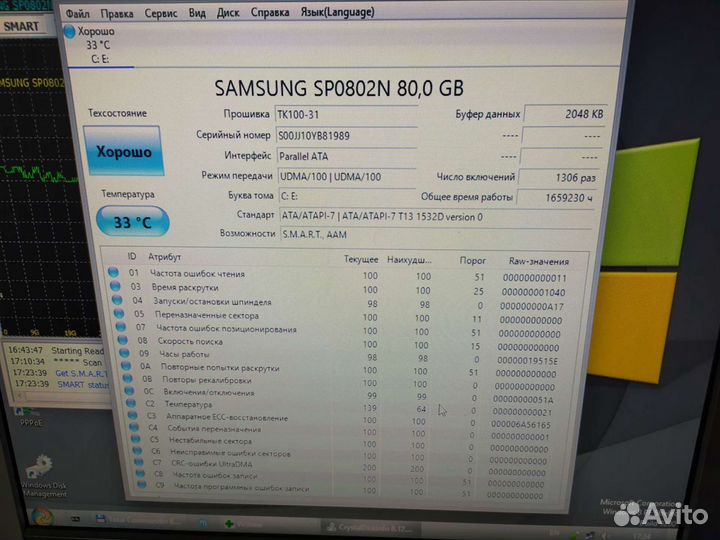Click status circle for 03 Время раскрутки
Screen dimensions: 720x540
(115, 286)
